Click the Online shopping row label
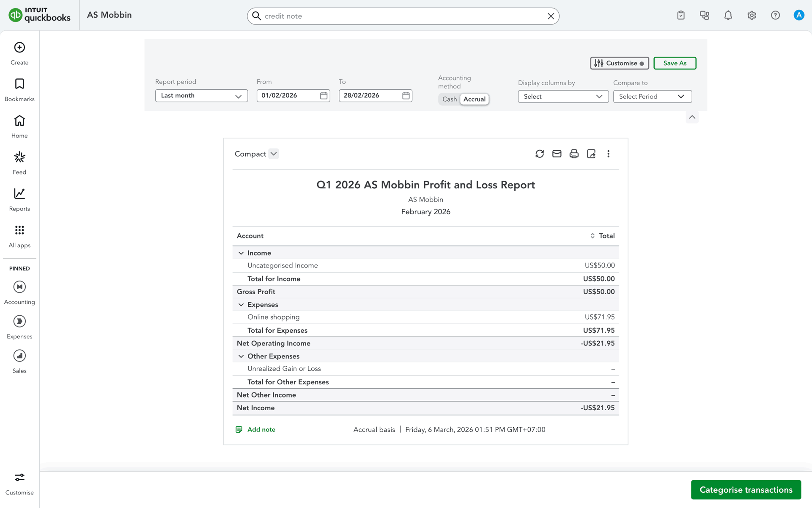The height and width of the screenshot is (508, 812). point(273,317)
